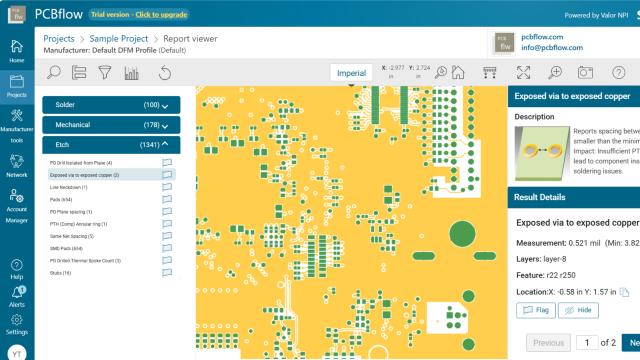Image resolution: width=640 pixels, height=360 pixels.
Task: Click the description illustration thumbnail
Action: [542, 153]
